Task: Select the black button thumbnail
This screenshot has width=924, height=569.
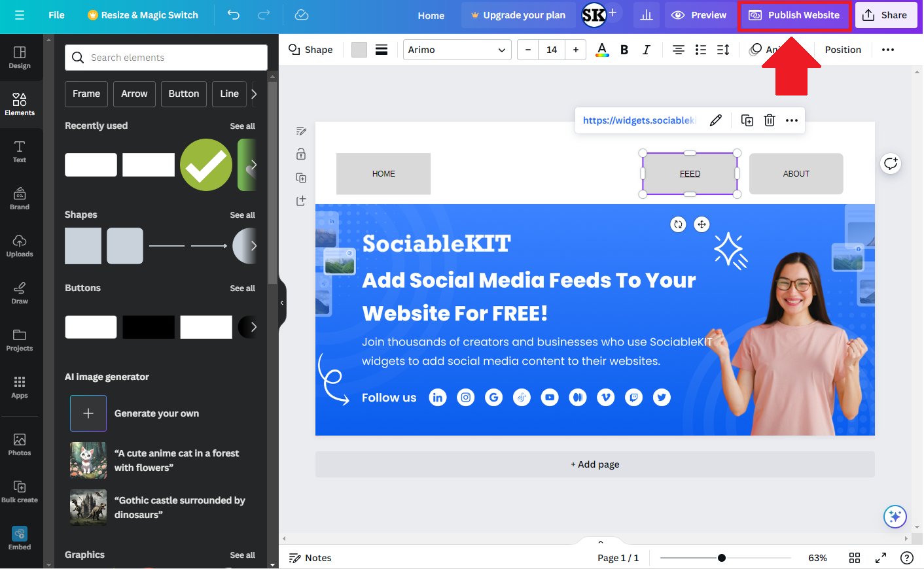Action: [x=149, y=327]
